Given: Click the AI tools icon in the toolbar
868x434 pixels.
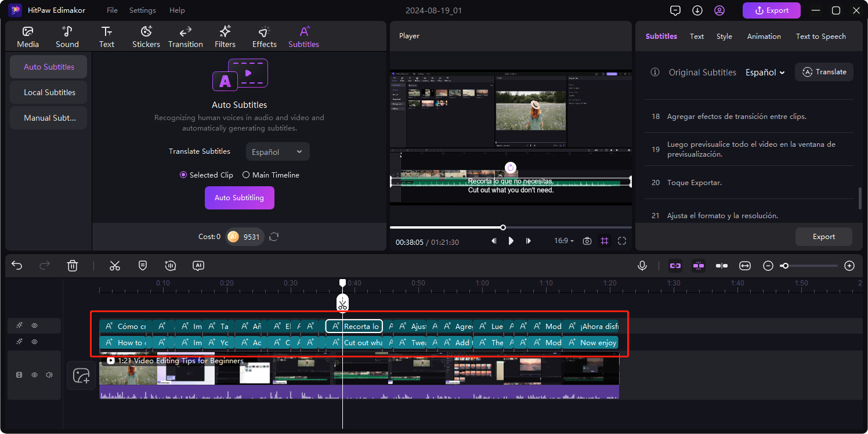Looking at the screenshot, I should coord(198,265).
